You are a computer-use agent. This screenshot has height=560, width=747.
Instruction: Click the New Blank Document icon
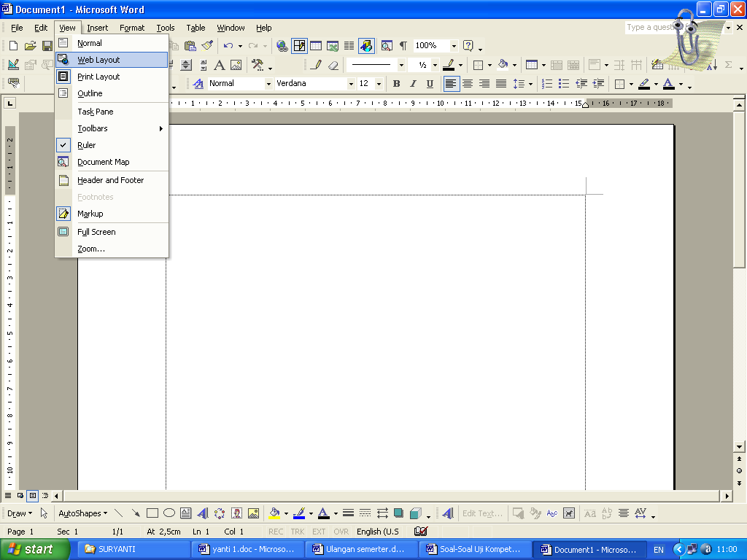click(13, 46)
